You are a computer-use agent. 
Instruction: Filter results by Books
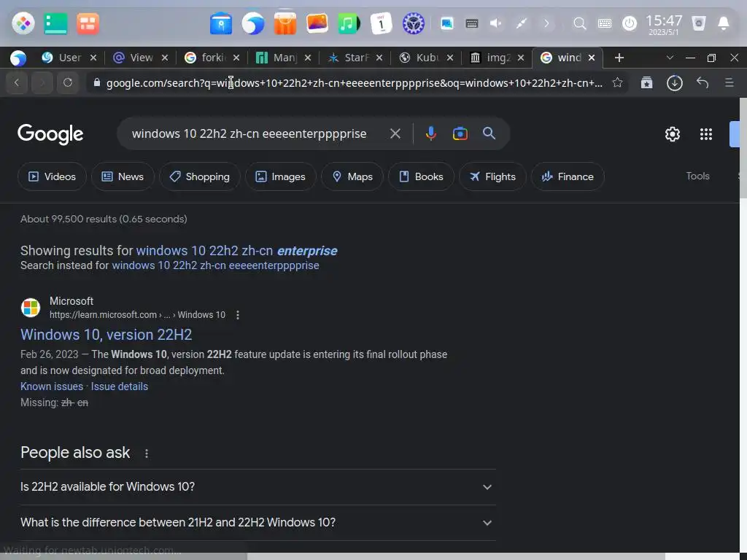pyautogui.click(x=421, y=176)
